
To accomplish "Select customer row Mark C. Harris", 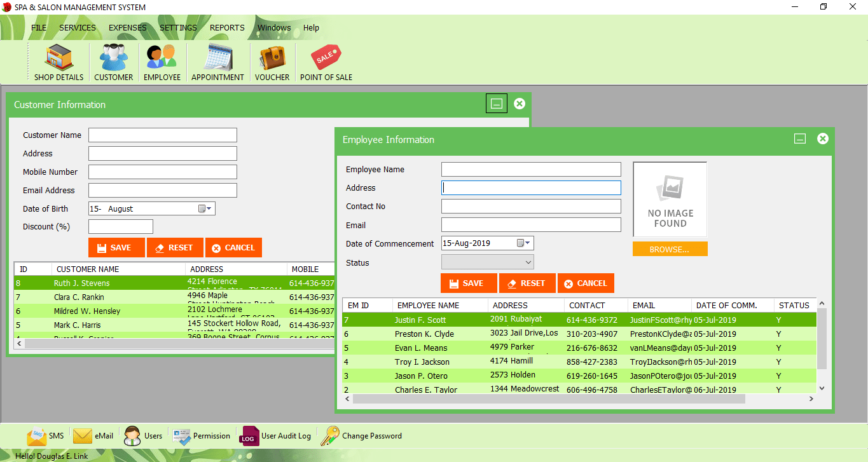I will [174, 325].
